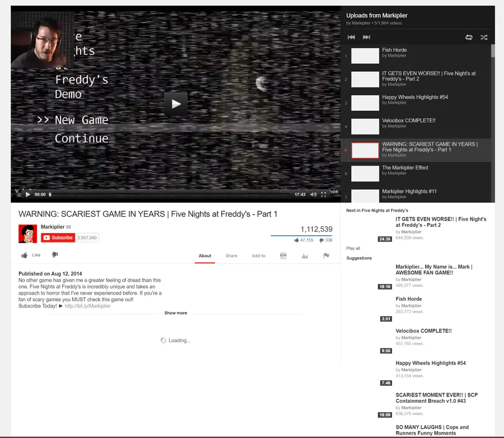Open suggested Happy Wheels Highlights #54 video

[x=431, y=363]
